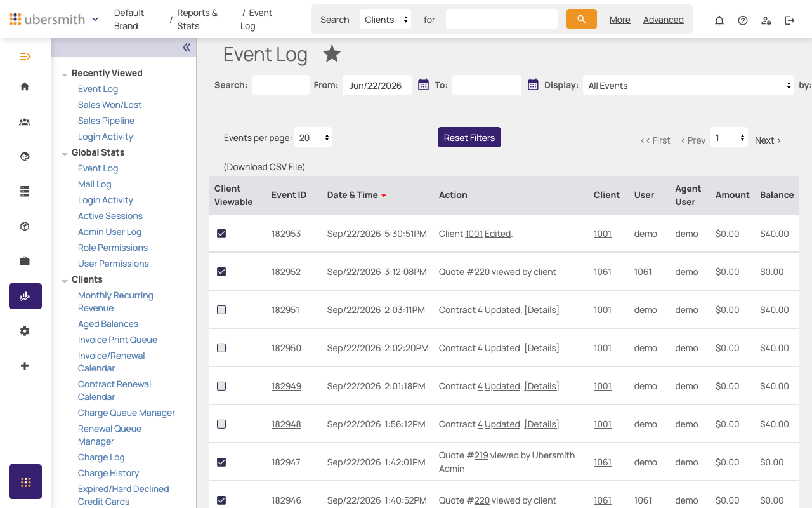812x508 pixels.
Task: Open Active Sessions report
Action: [x=110, y=216]
